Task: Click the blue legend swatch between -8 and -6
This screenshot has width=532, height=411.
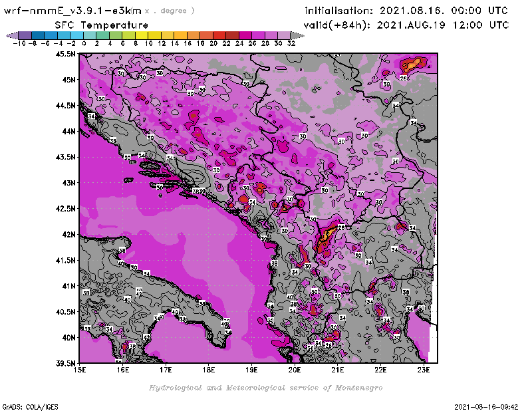Action: point(38,35)
